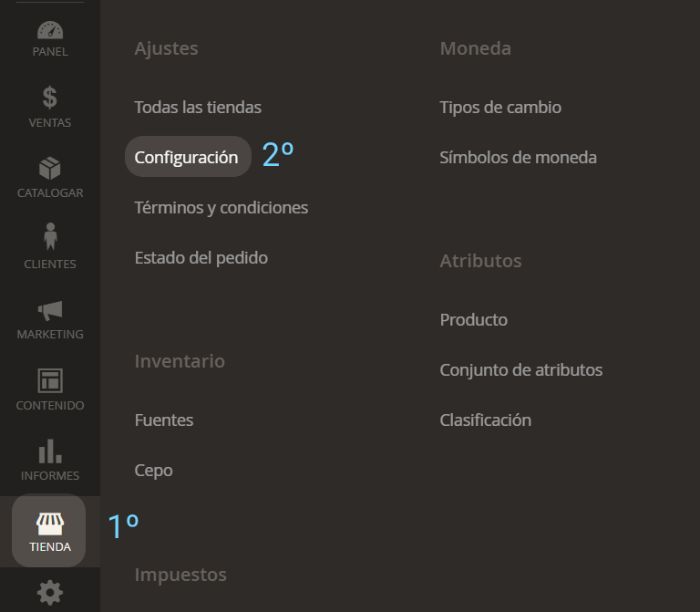This screenshot has width=700, height=612.
Task: Open Términos y condiciones
Action: (x=221, y=208)
